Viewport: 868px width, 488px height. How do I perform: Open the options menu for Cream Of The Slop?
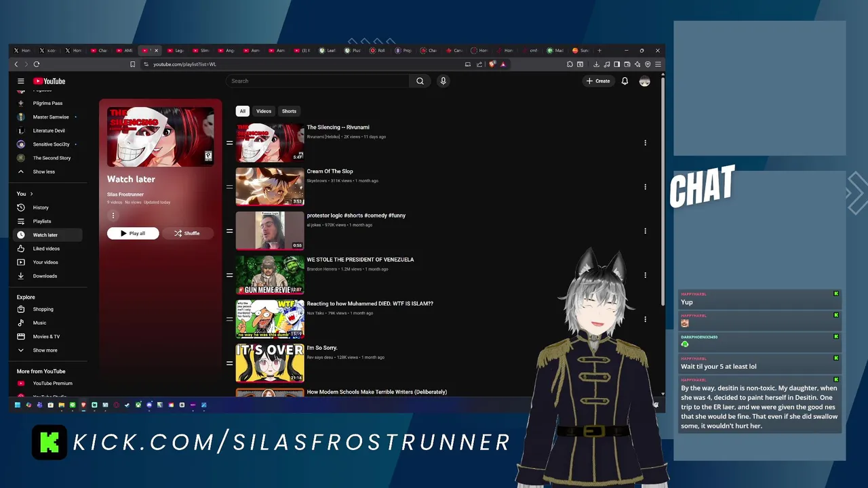coord(645,187)
